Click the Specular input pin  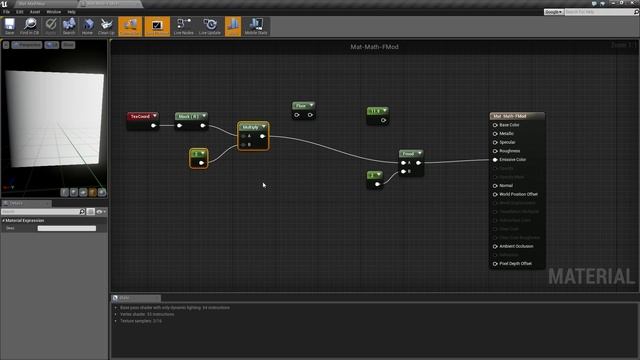[495, 142]
